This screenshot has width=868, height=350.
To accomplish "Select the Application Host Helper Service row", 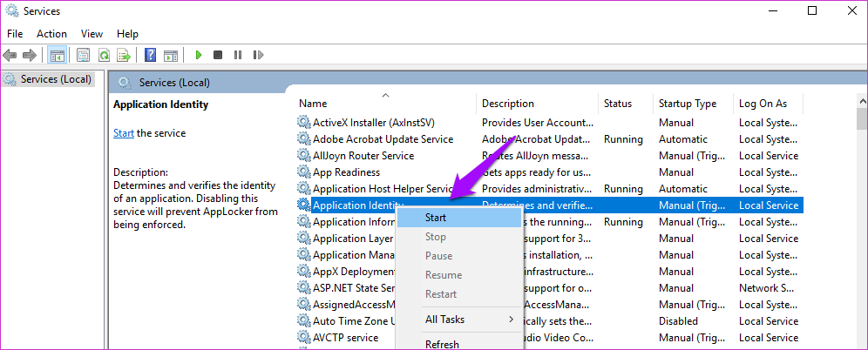I will (383, 189).
